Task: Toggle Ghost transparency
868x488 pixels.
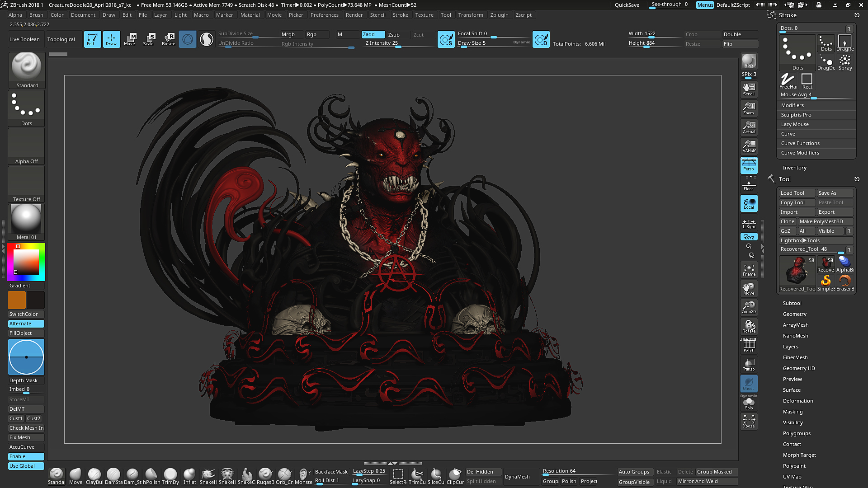Action: tap(749, 383)
